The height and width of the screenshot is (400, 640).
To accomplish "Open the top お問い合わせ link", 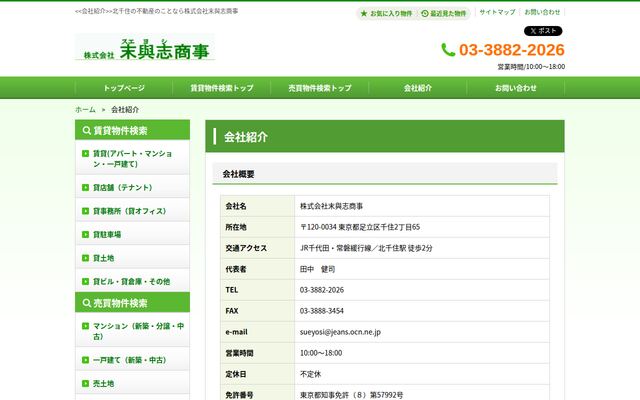I will tap(542, 12).
